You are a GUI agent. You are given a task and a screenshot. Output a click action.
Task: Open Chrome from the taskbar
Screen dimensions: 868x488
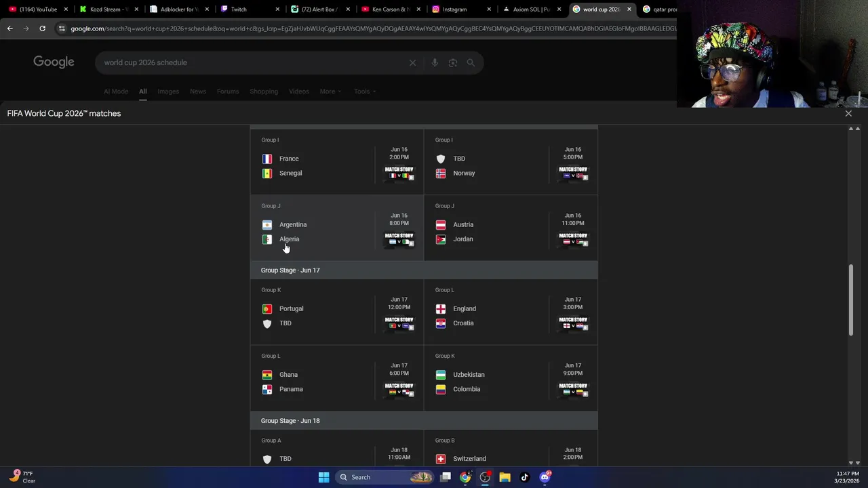(465, 477)
